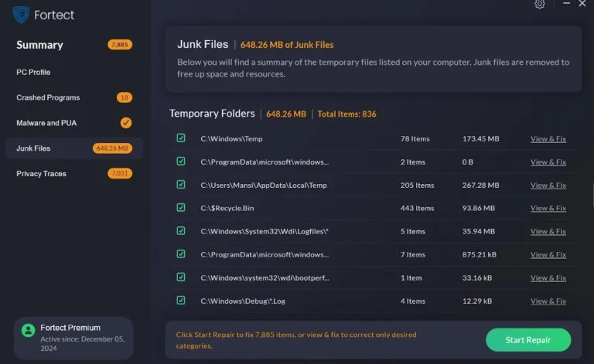Click the Fortect shield logo
The image size is (594, 364).
21,14
